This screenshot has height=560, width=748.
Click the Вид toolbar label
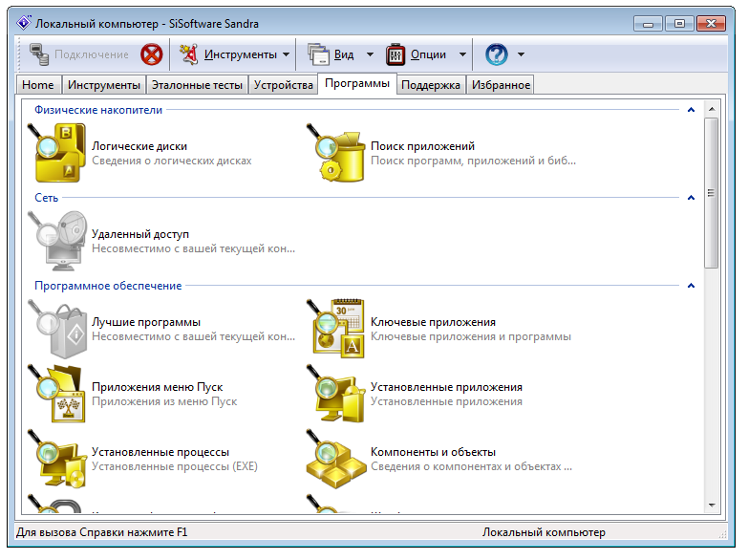[x=344, y=54]
